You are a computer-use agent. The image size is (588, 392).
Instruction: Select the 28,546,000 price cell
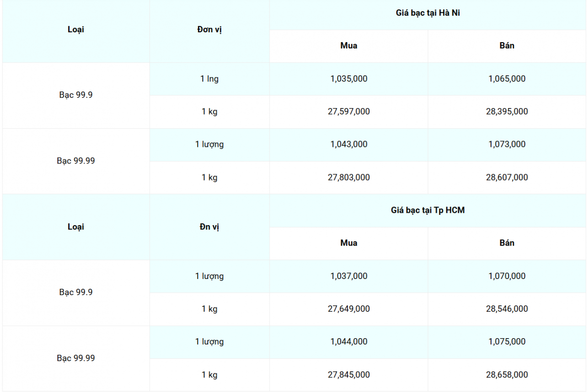point(507,309)
